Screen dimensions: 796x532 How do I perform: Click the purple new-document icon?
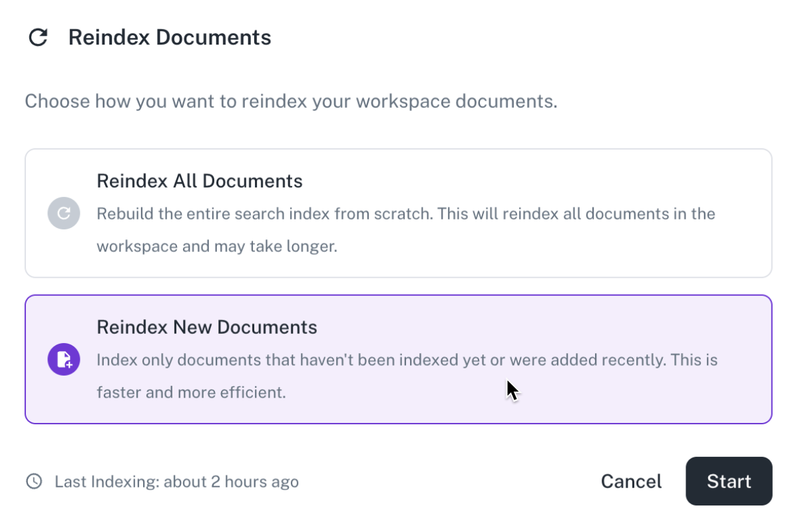coord(64,360)
